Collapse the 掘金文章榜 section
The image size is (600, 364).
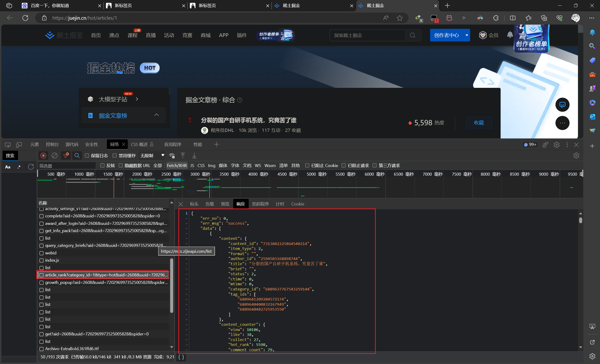[157, 115]
